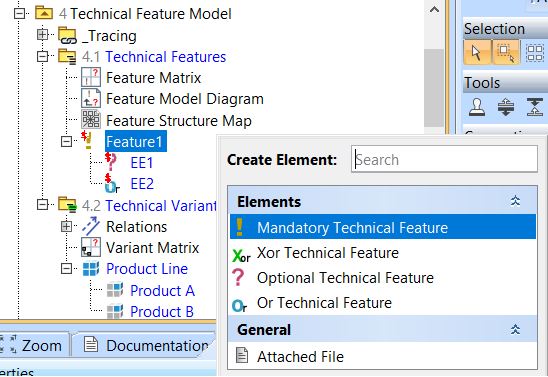Select the _Tracing label in tree

pyautogui.click(x=109, y=36)
